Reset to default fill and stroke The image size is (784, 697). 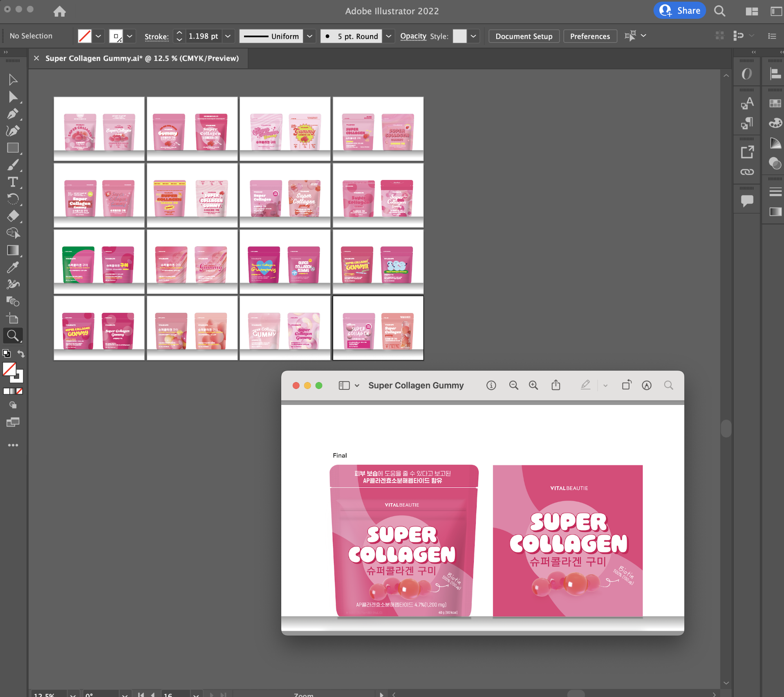[7, 353]
